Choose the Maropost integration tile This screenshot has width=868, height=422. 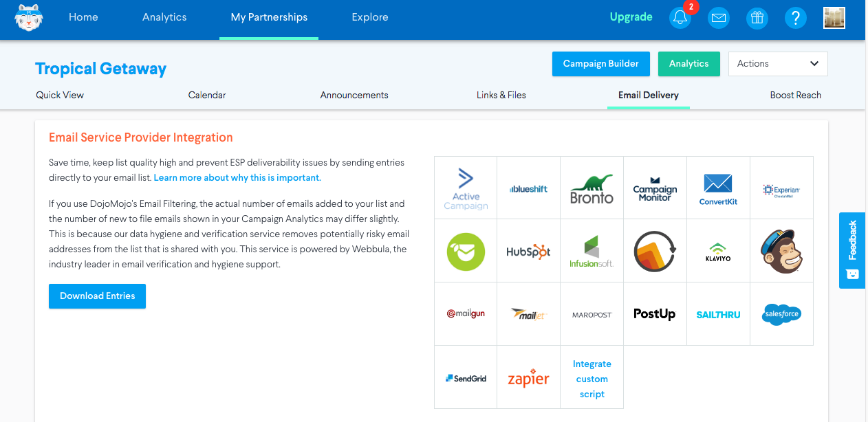point(592,314)
